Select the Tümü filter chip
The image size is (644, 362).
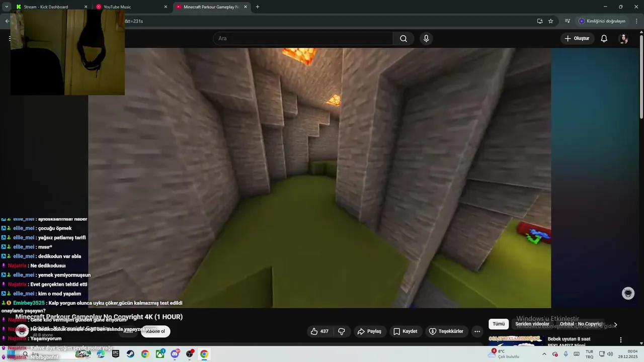[x=499, y=324]
